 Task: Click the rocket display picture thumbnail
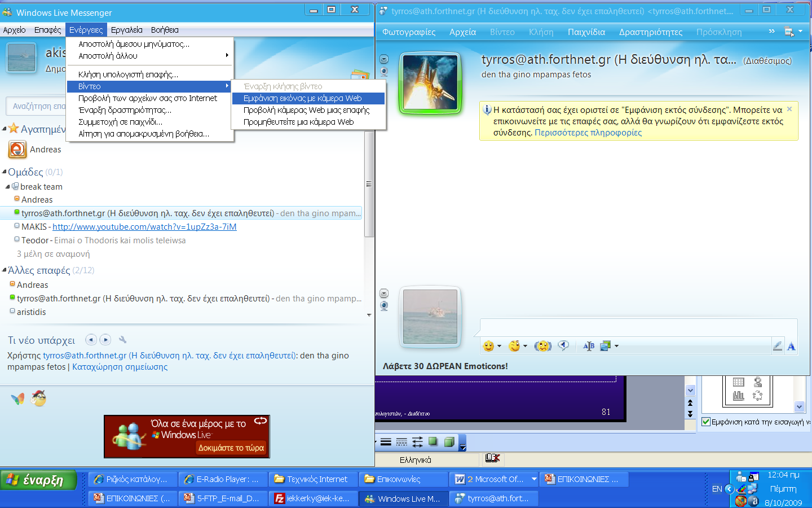click(430, 82)
